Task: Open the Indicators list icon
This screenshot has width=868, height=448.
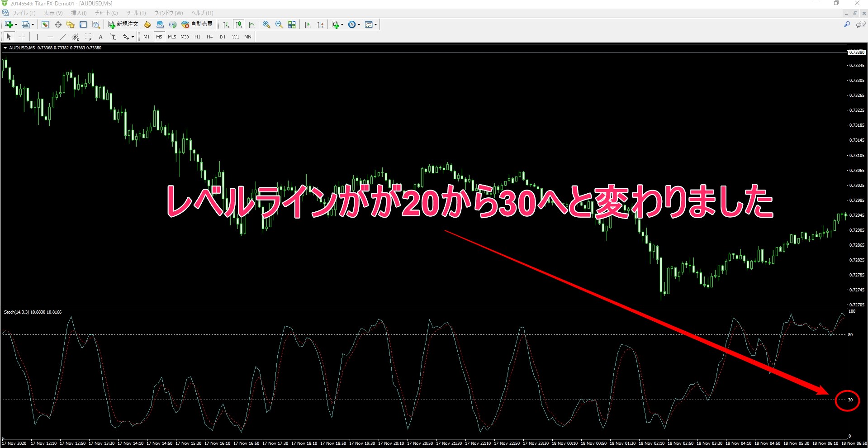Action: pyautogui.click(x=335, y=24)
